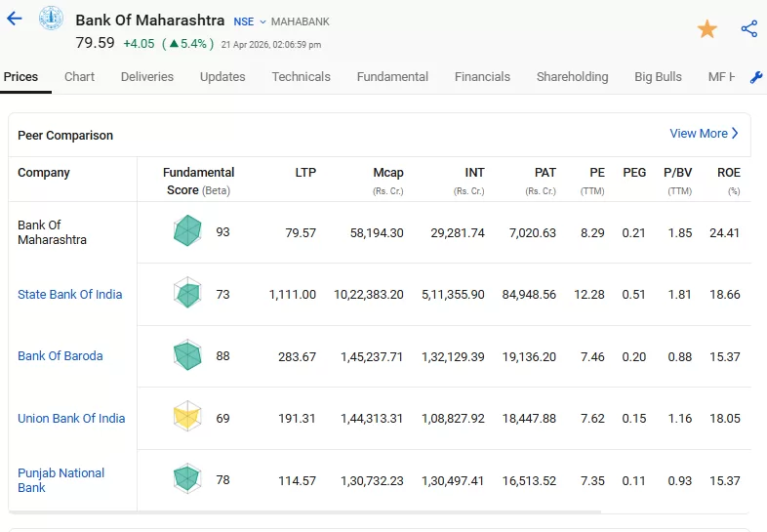Switch to the Shareholding tab
The image size is (767, 532).
click(x=572, y=77)
